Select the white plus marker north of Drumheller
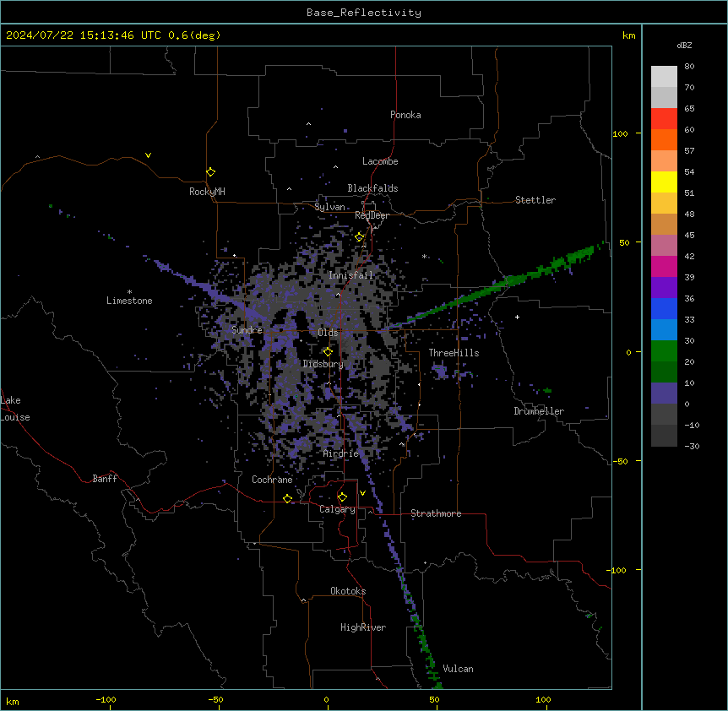728x711 pixels. [x=517, y=317]
